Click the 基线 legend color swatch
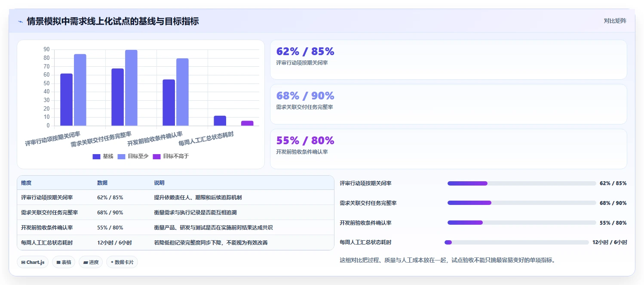Image resolution: width=644 pixels, height=285 pixels. coord(96,156)
